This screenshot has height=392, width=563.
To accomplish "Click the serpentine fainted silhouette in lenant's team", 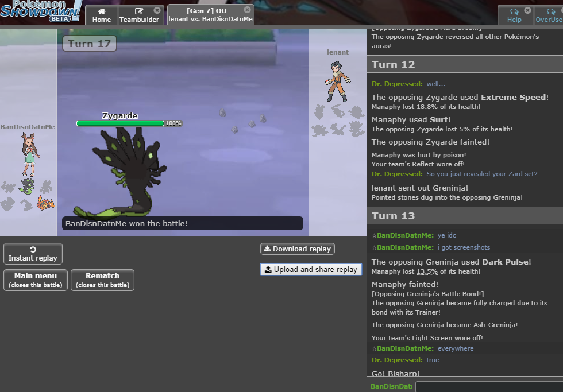I will pyautogui.click(x=338, y=111).
